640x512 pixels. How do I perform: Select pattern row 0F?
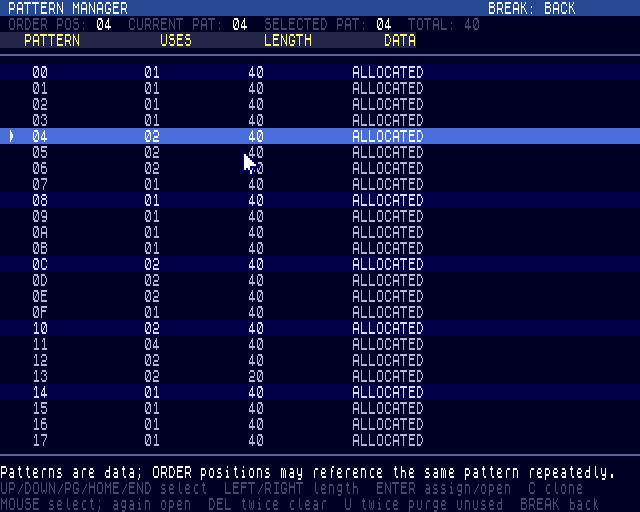coord(320,312)
